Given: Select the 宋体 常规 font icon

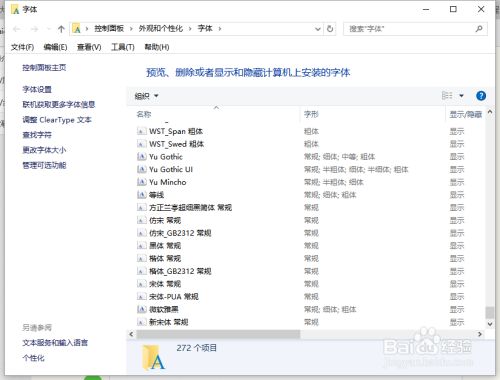Looking at the screenshot, I should point(142,284).
